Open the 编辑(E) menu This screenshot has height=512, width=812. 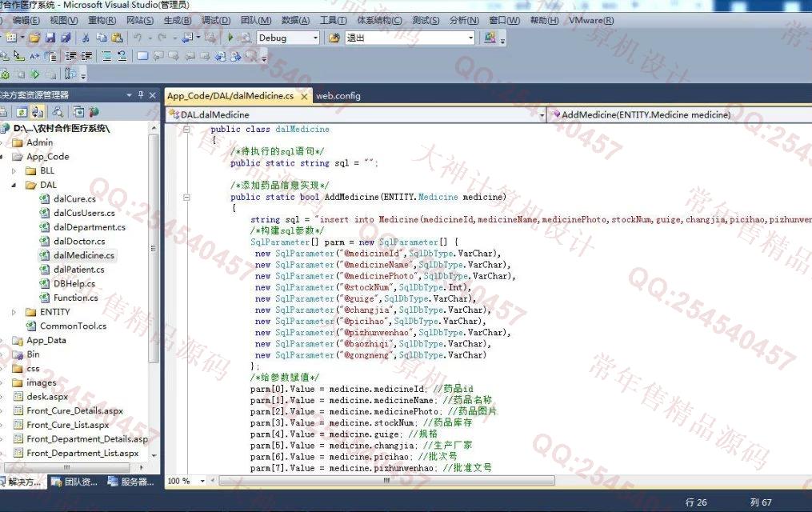tap(26, 20)
